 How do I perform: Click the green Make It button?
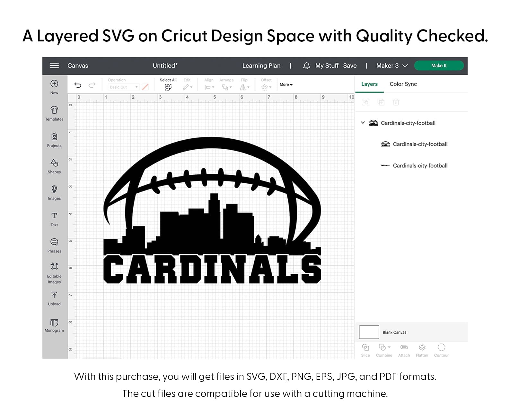[439, 66]
